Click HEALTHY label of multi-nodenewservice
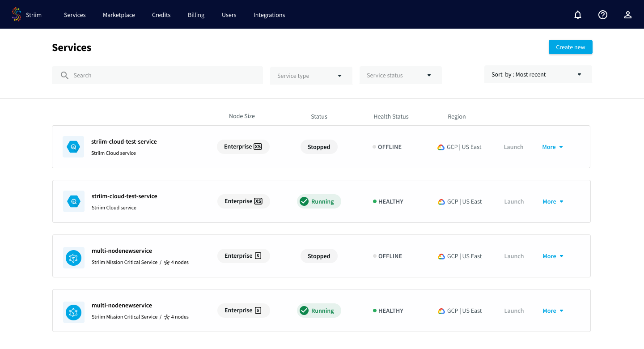644x349 pixels. pyautogui.click(x=391, y=311)
